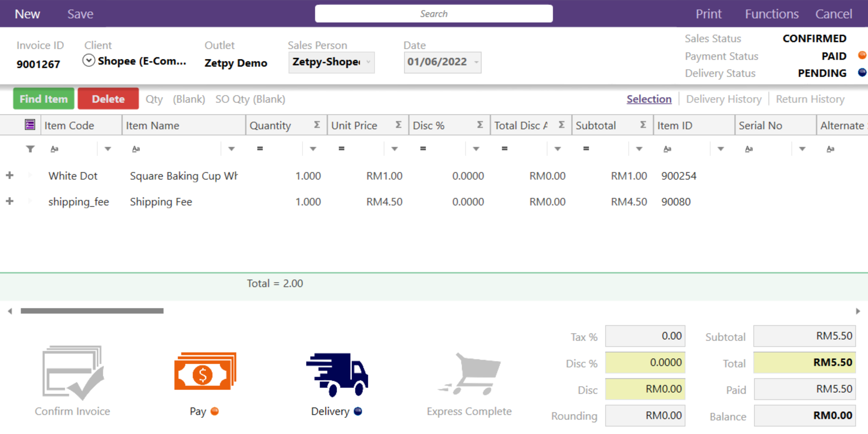Click the Disc amount field

click(645, 389)
